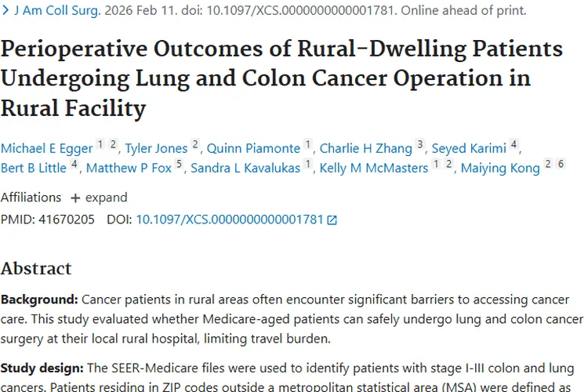Click author Kelly M McMasters
Viewport: 588px width, 392px height.
click(374, 168)
